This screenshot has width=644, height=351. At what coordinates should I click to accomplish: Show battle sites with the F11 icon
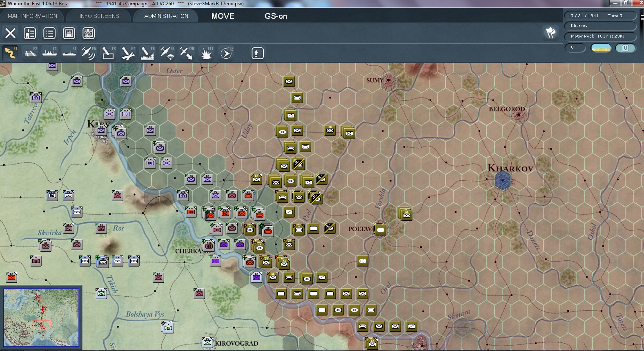tap(206, 53)
